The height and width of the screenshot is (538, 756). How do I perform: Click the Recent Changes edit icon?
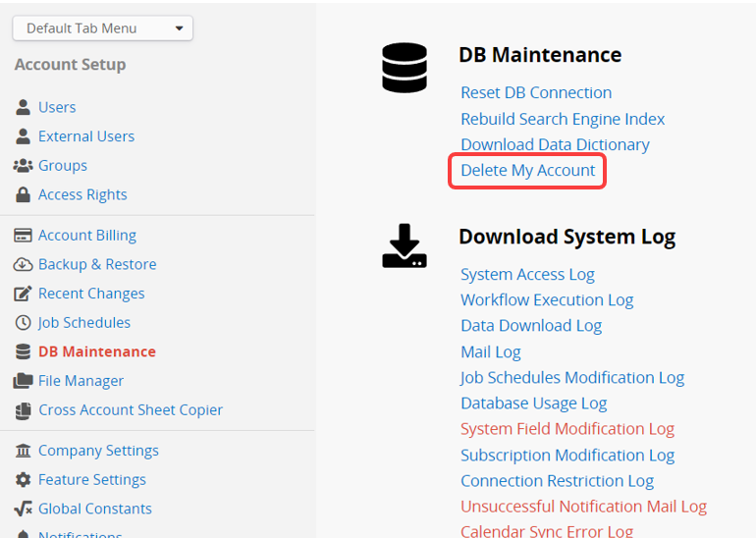(x=23, y=294)
